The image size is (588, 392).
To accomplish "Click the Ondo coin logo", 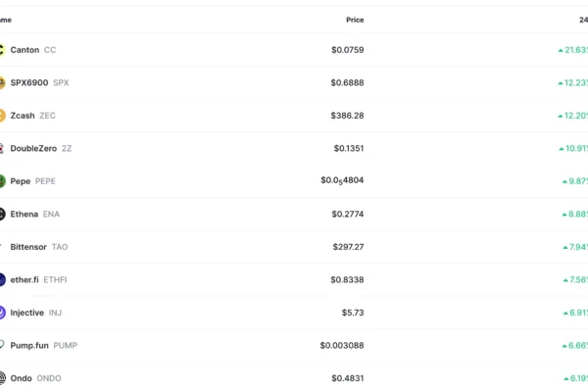I will pyautogui.click(x=2, y=378).
